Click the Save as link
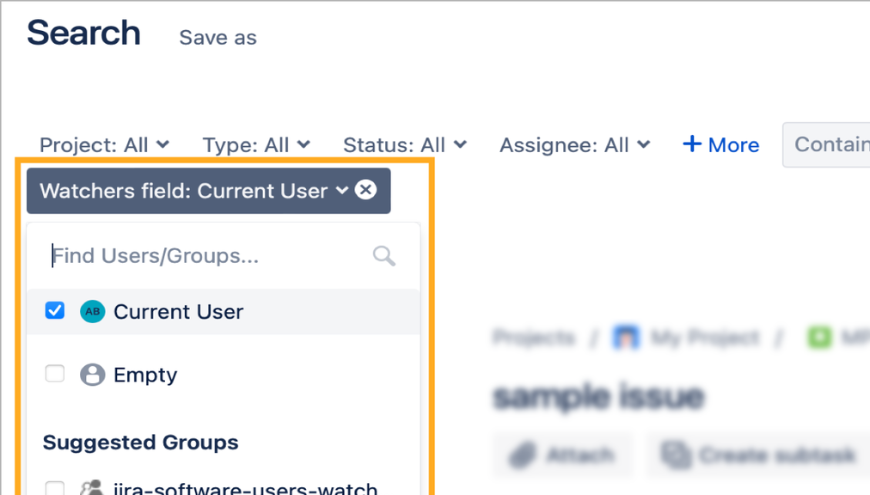Viewport: 870px width, 495px height. [x=218, y=38]
